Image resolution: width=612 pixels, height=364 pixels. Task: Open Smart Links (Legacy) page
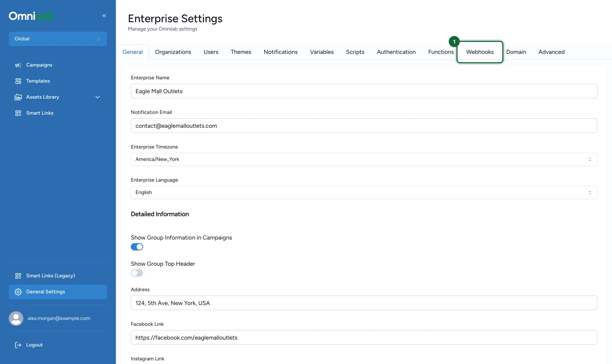point(58,276)
